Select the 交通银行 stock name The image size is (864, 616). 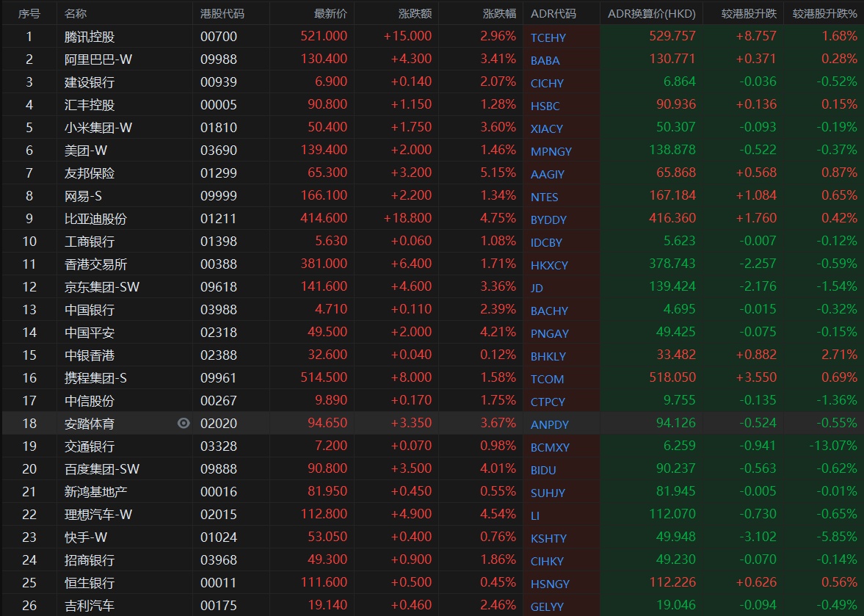tap(90, 446)
